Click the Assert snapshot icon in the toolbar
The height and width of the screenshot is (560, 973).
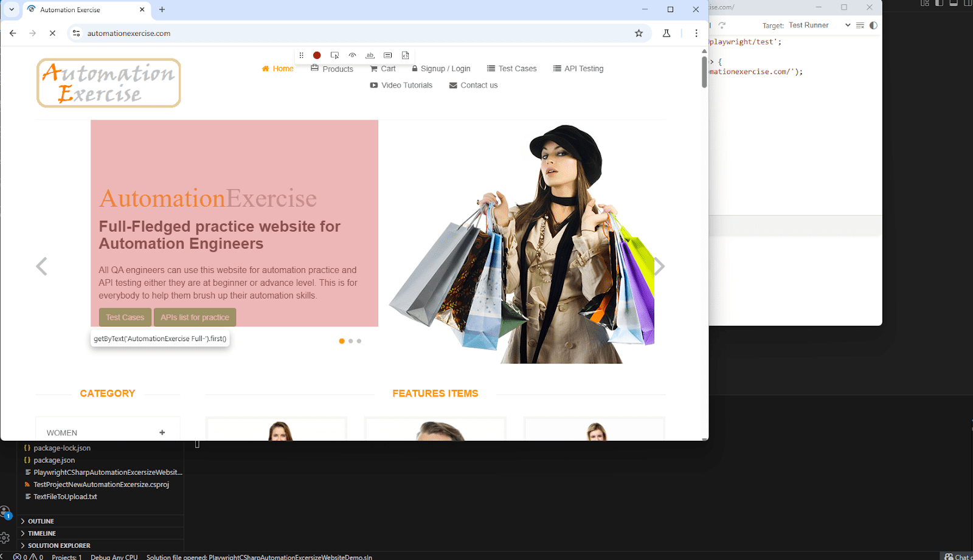coord(406,55)
